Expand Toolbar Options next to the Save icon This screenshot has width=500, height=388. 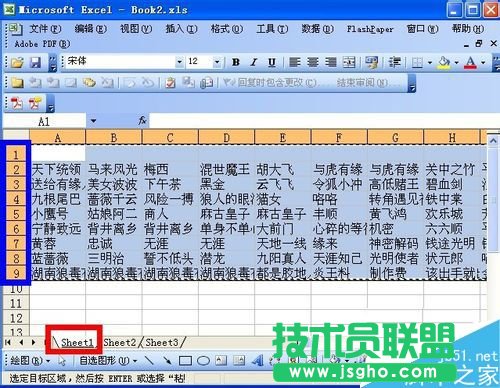pyautogui.click(x=53, y=63)
